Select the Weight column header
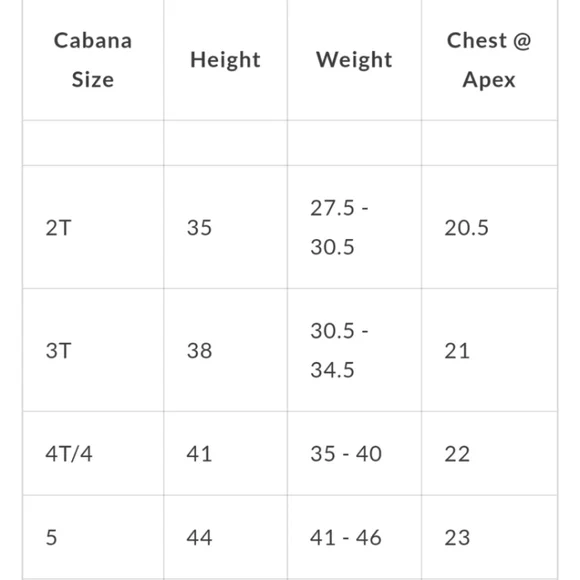The height and width of the screenshot is (580, 580). [354, 60]
